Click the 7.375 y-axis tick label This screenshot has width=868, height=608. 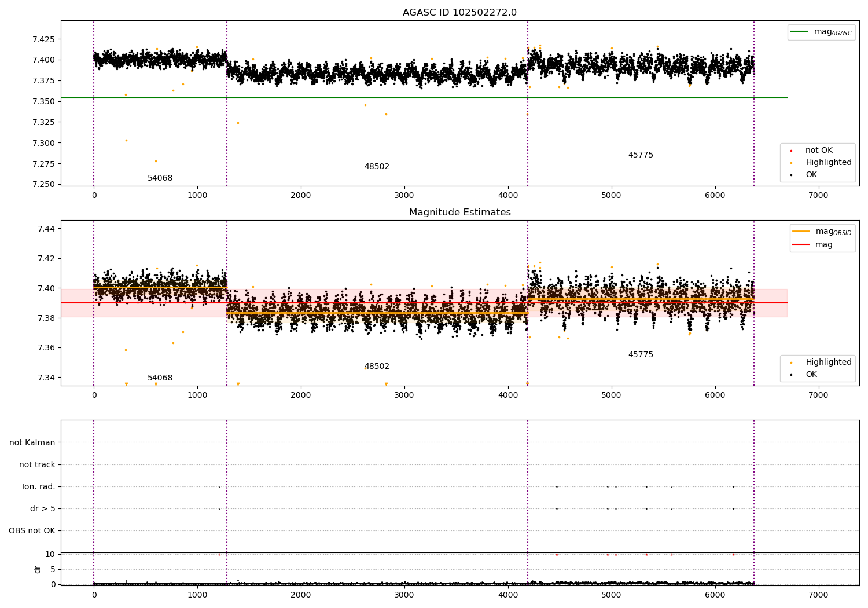click(x=43, y=81)
